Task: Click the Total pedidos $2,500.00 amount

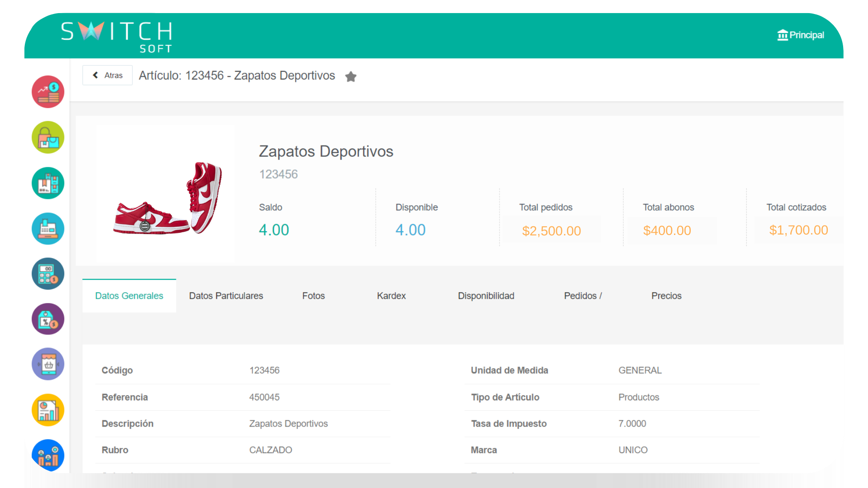Action: (x=551, y=231)
